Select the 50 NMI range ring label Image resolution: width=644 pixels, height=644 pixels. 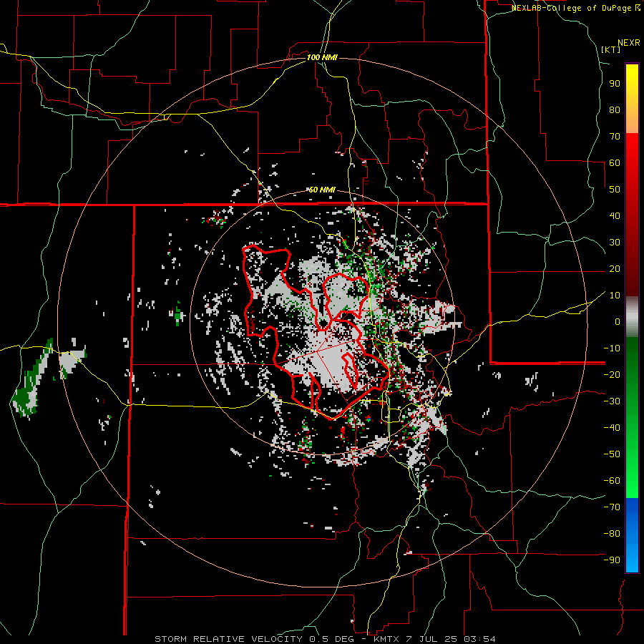point(322,190)
